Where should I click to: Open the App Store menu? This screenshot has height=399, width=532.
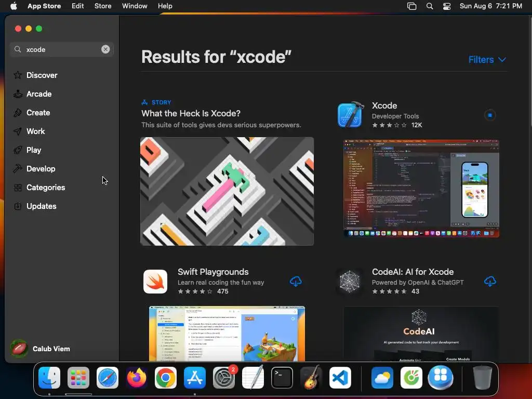pos(44,6)
